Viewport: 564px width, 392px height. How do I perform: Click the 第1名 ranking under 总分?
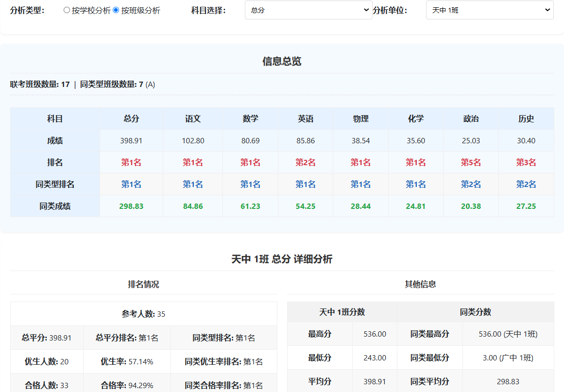pos(130,162)
